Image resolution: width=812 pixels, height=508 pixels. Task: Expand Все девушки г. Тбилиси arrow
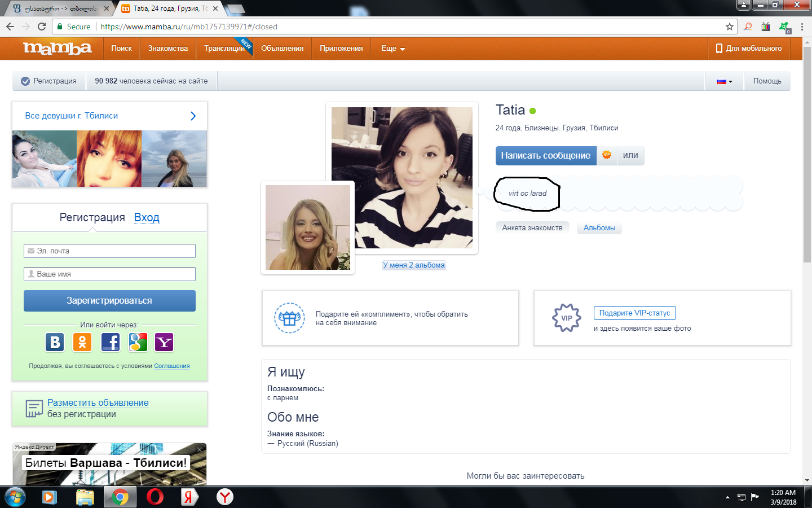pyautogui.click(x=193, y=116)
